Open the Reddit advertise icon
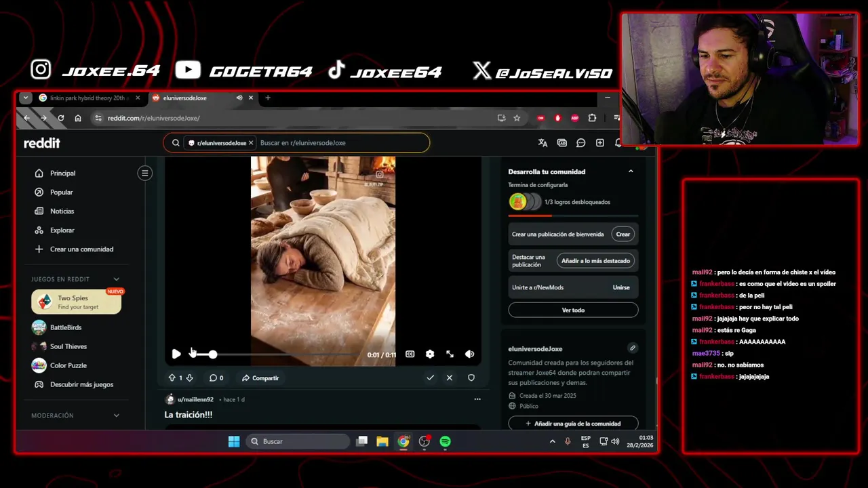868x488 pixels. coord(561,143)
